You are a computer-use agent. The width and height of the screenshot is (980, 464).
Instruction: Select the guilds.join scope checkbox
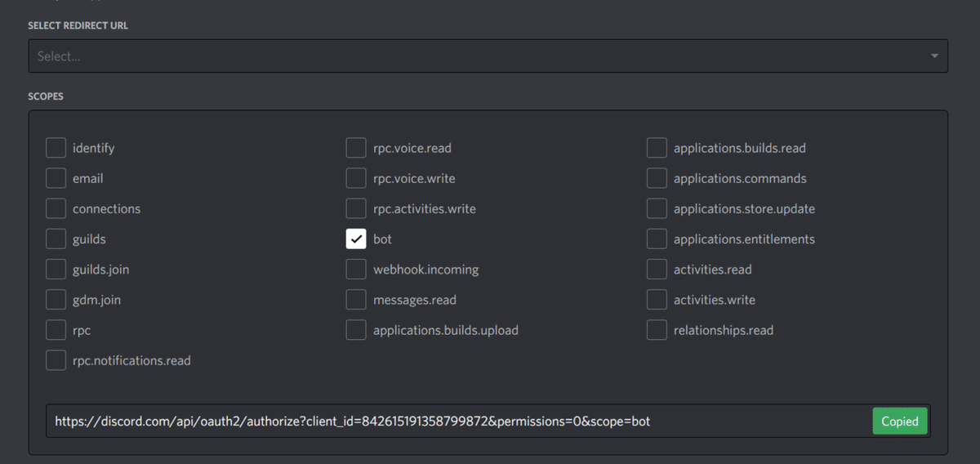(56, 270)
